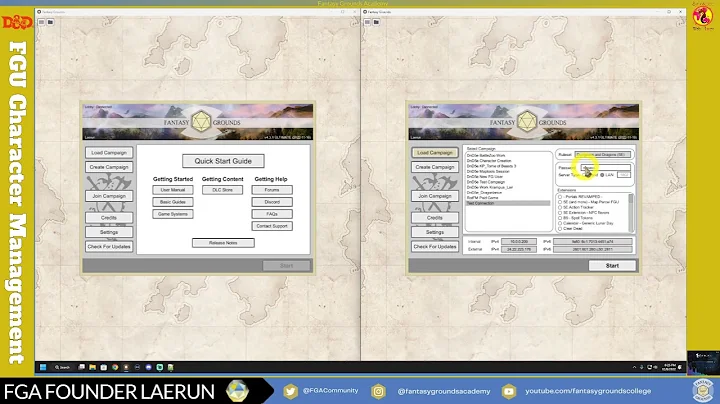Click the Extensions list scrollbar

[631, 212]
